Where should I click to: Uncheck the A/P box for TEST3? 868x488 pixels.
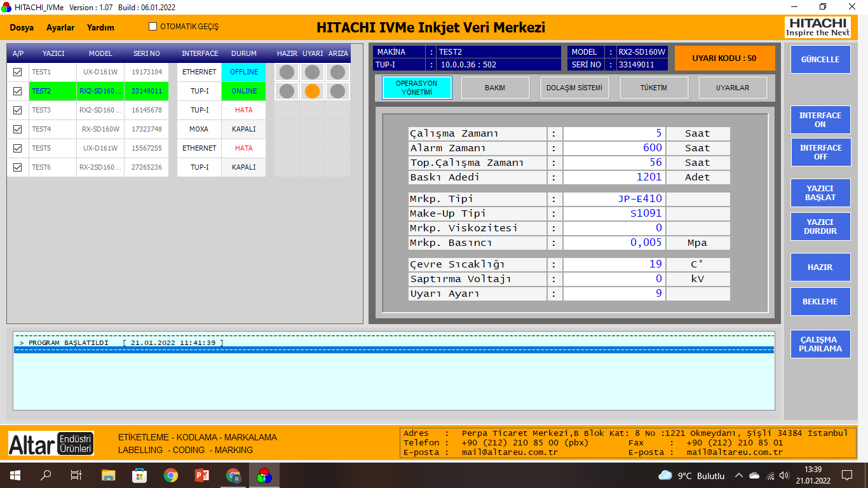(x=18, y=110)
